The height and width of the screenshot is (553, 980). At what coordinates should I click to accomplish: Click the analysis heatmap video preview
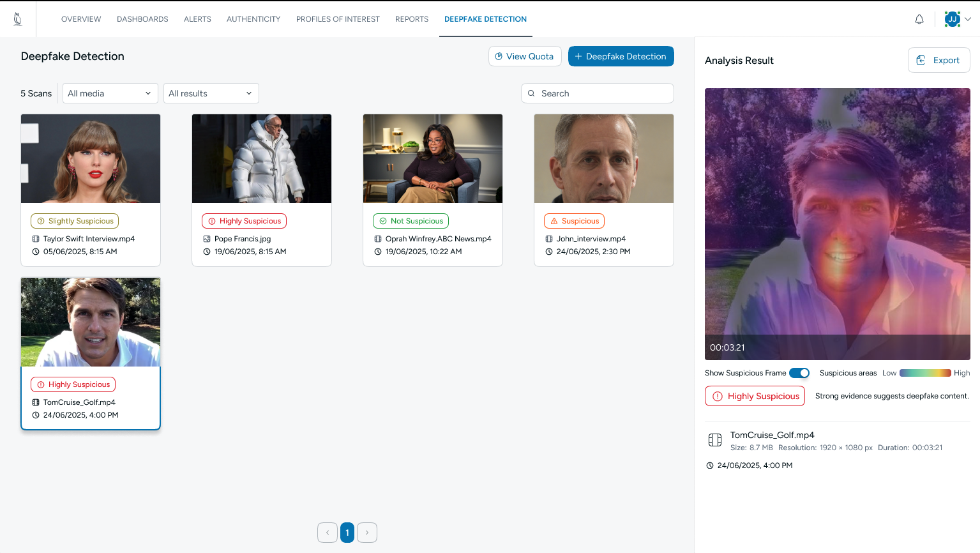pos(838,224)
